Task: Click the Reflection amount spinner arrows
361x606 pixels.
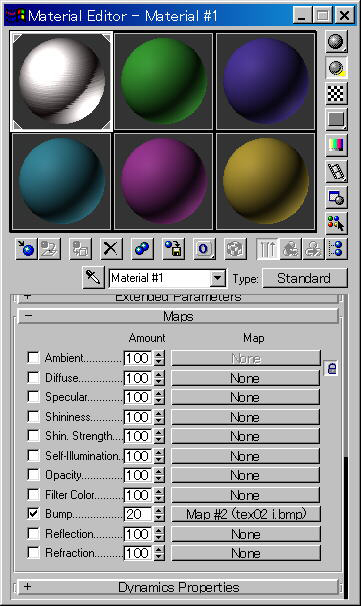Action: (158, 534)
